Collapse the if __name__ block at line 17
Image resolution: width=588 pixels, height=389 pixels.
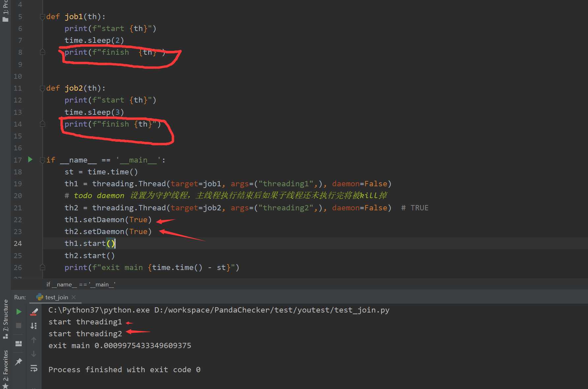point(42,160)
